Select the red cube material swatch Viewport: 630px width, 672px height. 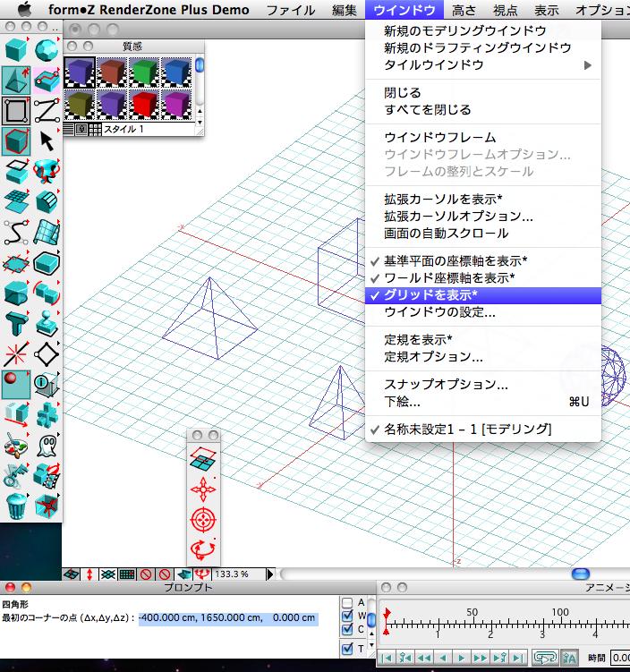pyautogui.click(x=144, y=104)
